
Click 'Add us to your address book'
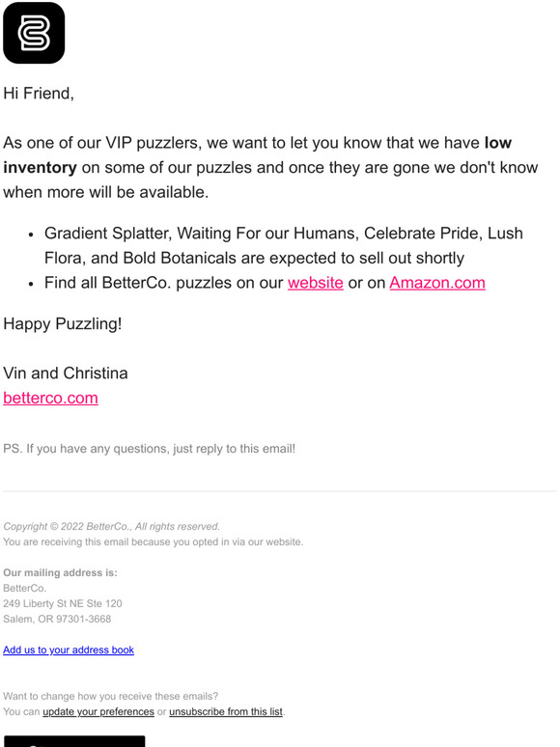[x=69, y=650]
